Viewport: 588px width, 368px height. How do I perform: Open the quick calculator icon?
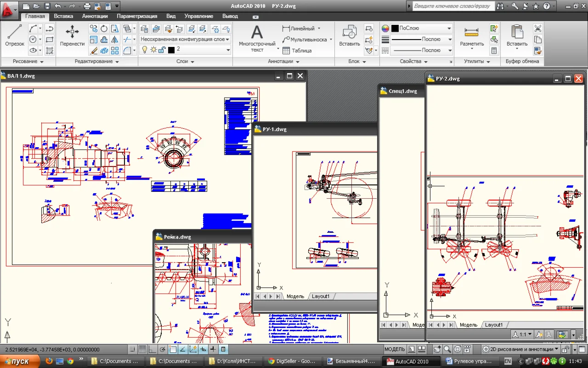pos(494,51)
